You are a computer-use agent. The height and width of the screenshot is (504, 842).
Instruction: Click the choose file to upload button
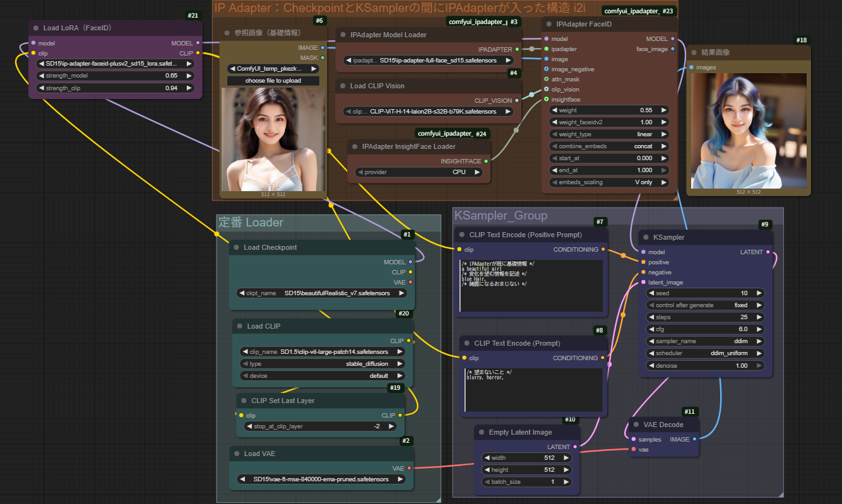click(x=273, y=81)
